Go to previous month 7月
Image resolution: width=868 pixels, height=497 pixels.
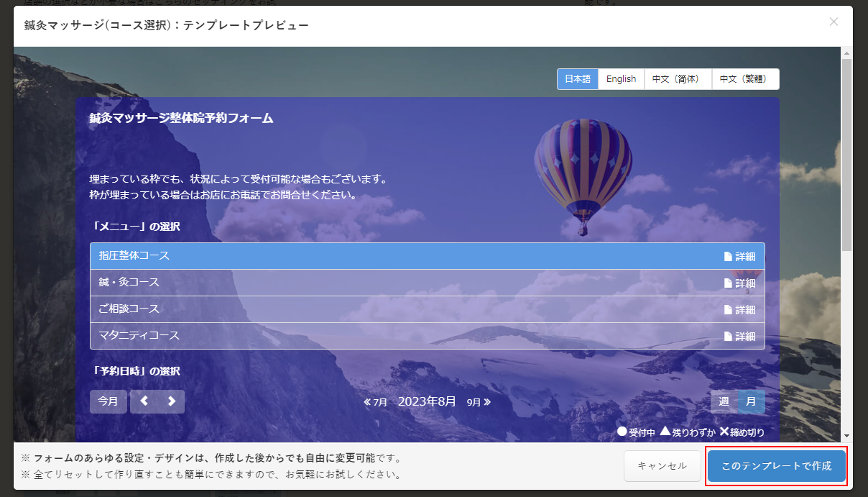click(376, 402)
